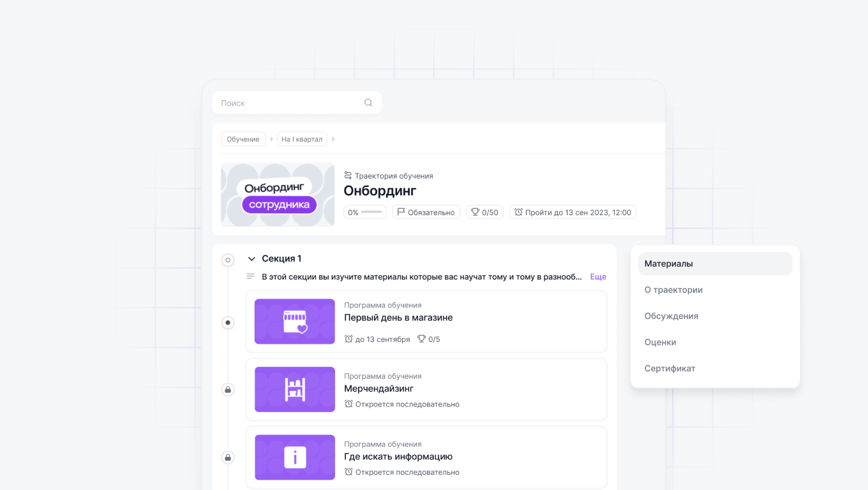
Task: Click the lock icon next to Где искать информацию
Action: [228, 457]
